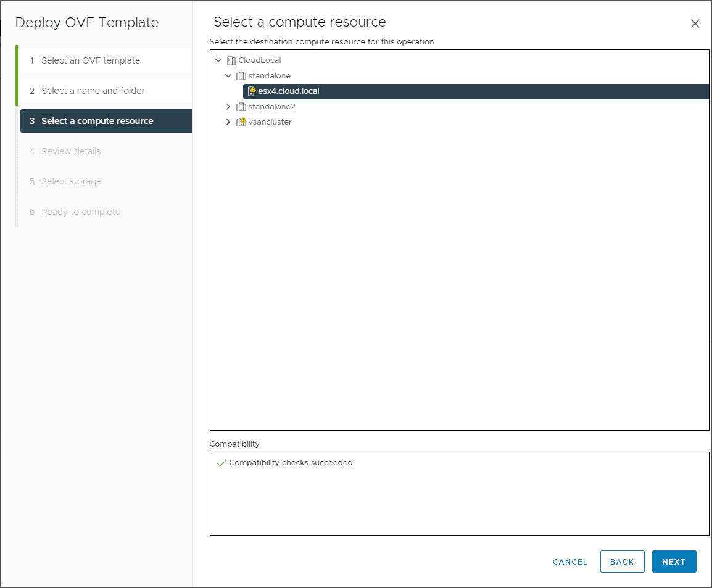Click the esx4.cloud.local host warning icon
Viewport: 712px width, 588px height.
[252, 91]
